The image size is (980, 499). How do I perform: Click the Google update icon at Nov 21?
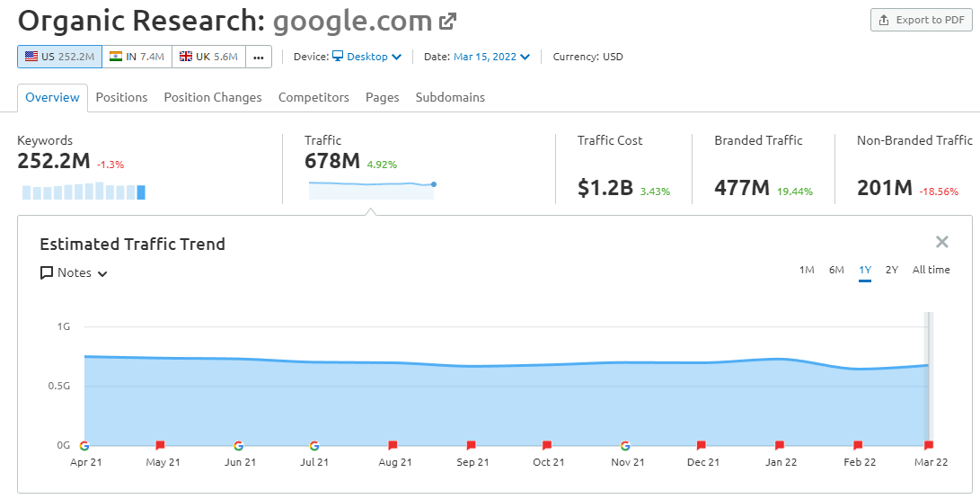625,446
